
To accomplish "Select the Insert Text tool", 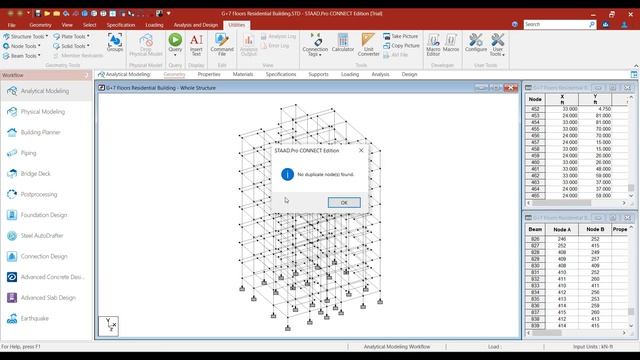I will pos(196,44).
